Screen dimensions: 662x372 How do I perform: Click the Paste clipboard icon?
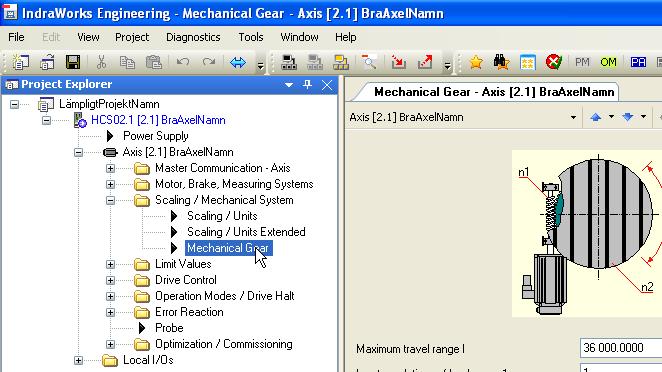[x=154, y=62]
